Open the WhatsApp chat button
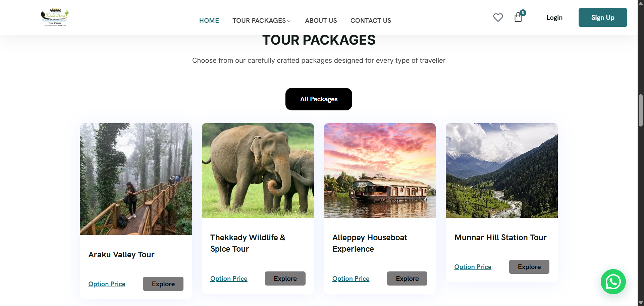Image resolution: width=644 pixels, height=306 pixels. tap(613, 282)
